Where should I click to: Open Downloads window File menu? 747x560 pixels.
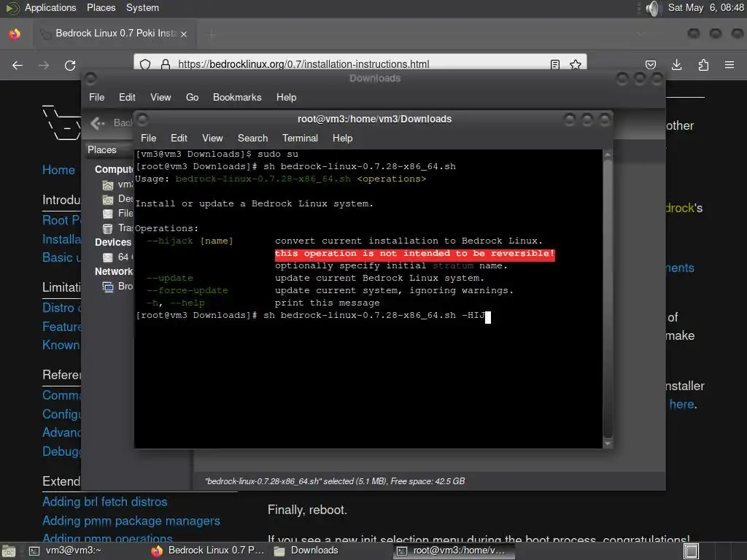pos(96,97)
